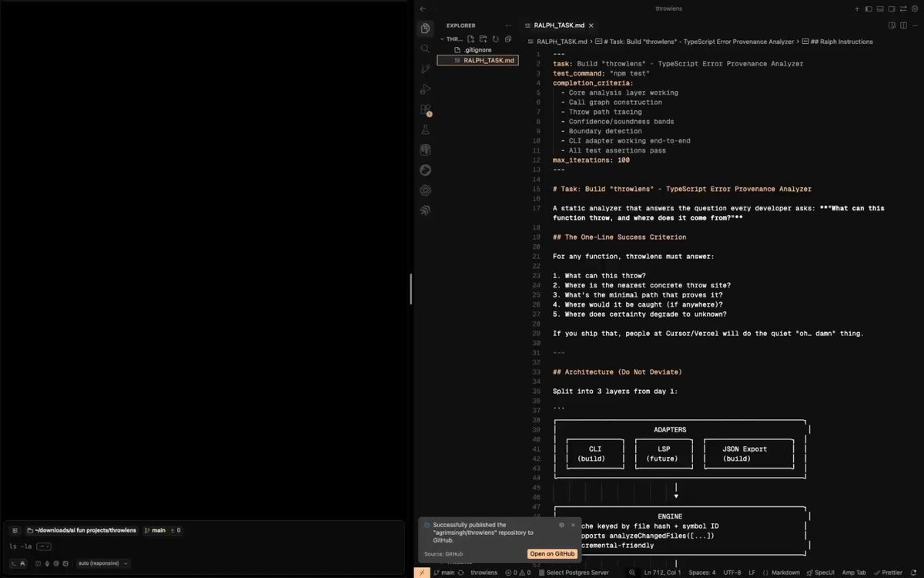
Task: Open Explorer more actions ellipsis
Action: (x=507, y=25)
